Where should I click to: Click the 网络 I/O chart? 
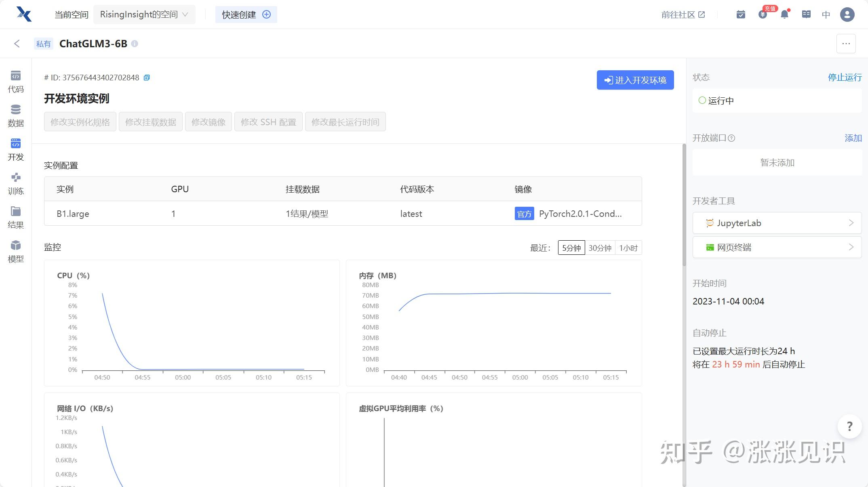pos(192,440)
